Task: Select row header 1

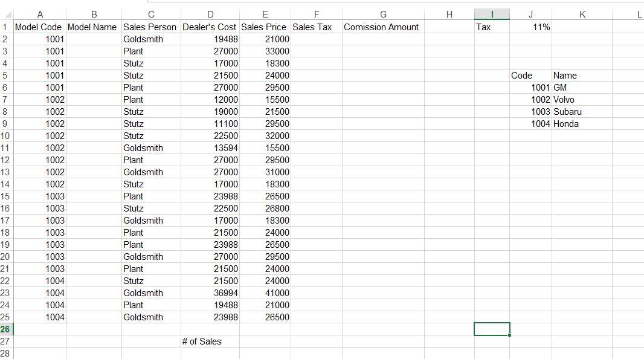Action: pos(6,27)
